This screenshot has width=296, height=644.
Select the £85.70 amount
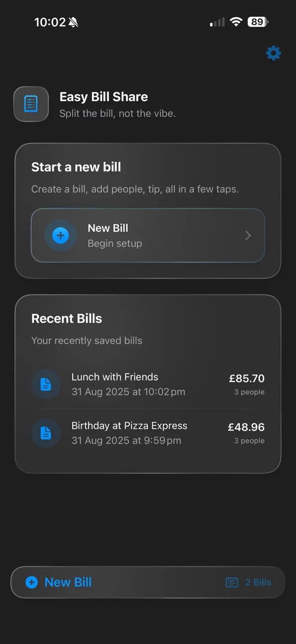[x=247, y=378]
